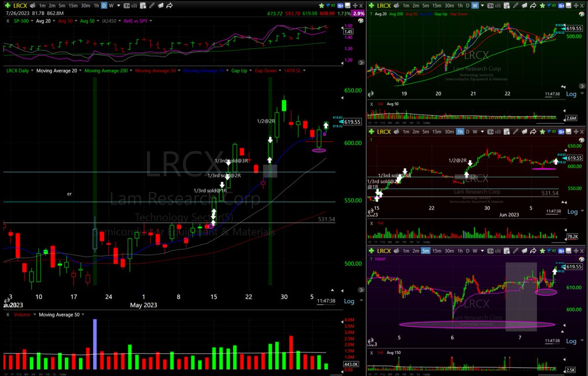
Task: Click the green plus icon in the daily chart toolbar
Action: pos(7,6)
